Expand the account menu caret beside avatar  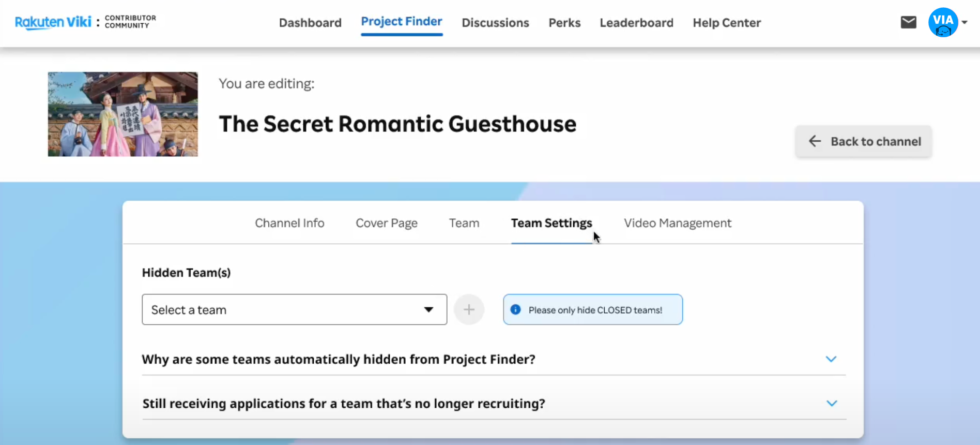[964, 22]
